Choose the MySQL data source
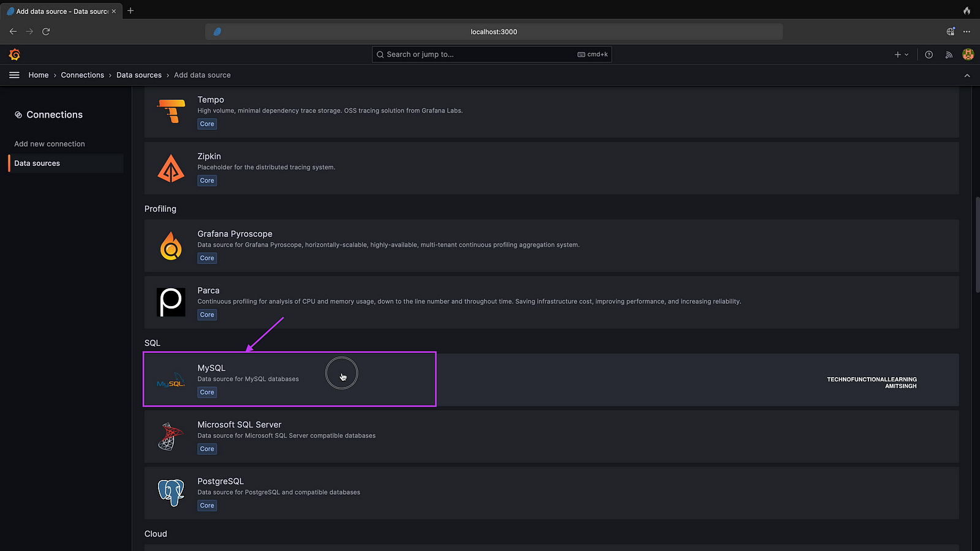 [x=211, y=368]
